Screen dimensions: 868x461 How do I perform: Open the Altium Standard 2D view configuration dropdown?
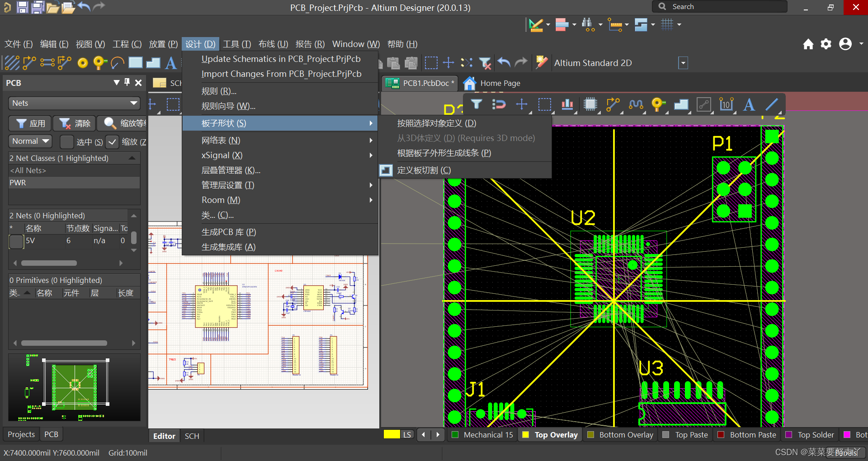[x=683, y=63]
